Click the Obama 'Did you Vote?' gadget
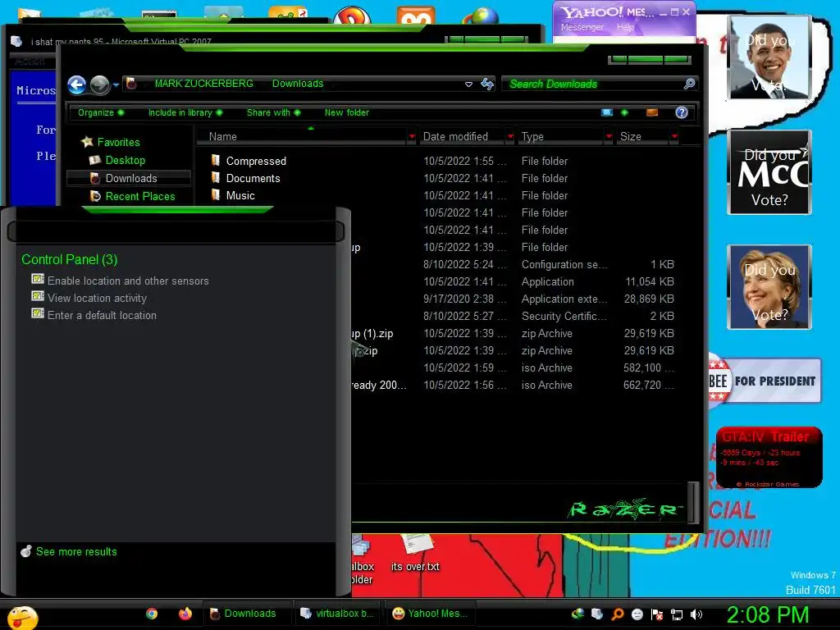The width and height of the screenshot is (840, 630). (x=769, y=57)
